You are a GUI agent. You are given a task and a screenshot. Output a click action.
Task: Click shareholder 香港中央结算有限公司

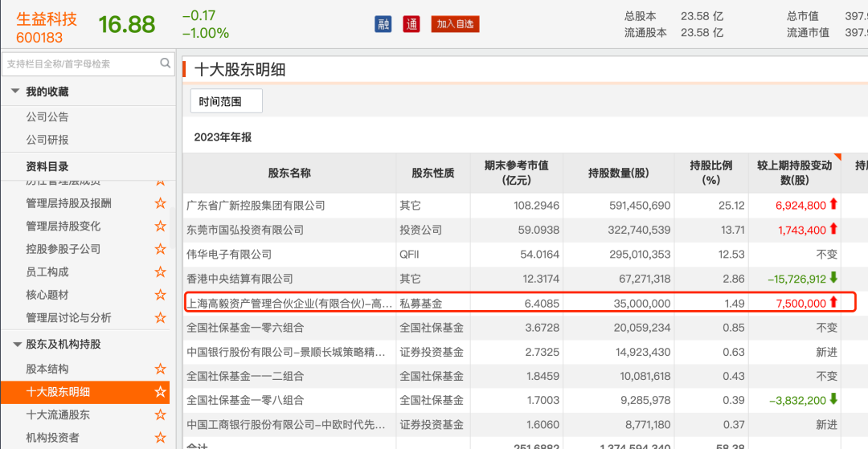[x=240, y=280]
